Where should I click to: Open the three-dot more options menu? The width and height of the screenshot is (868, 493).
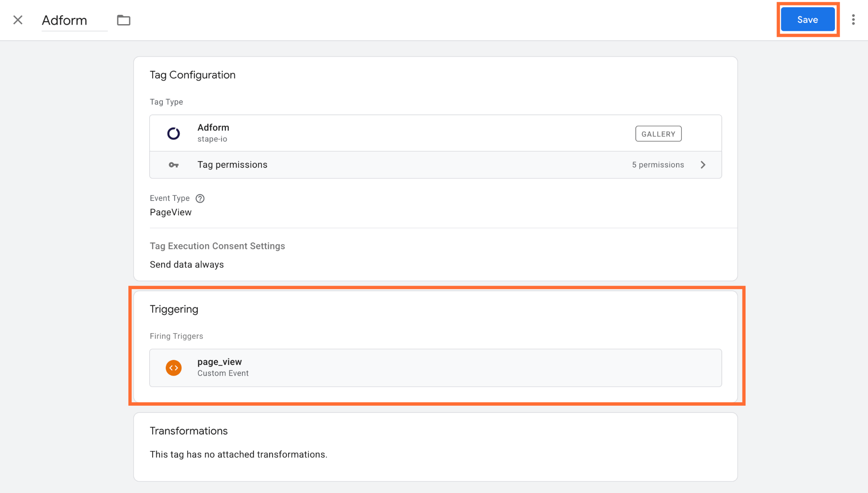click(853, 19)
